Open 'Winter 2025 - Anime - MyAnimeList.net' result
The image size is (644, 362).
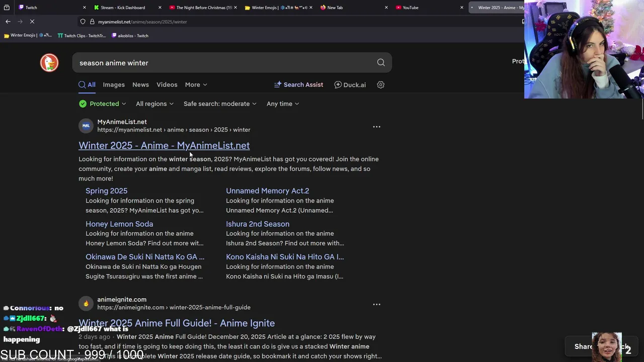pos(164,145)
